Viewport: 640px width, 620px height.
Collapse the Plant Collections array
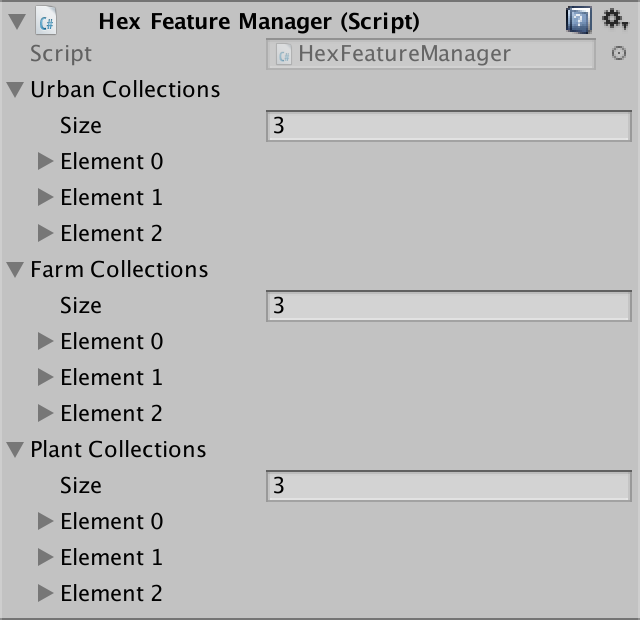pos(15,450)
